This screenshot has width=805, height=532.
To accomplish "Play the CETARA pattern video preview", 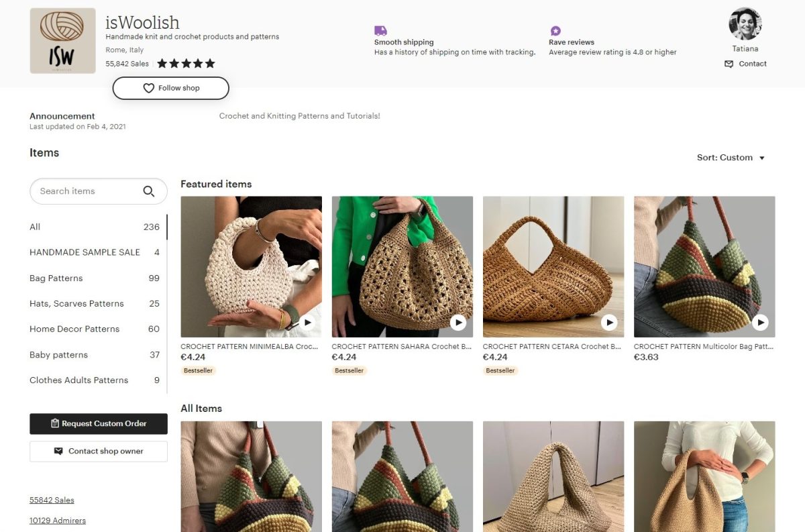I will 609,322.
